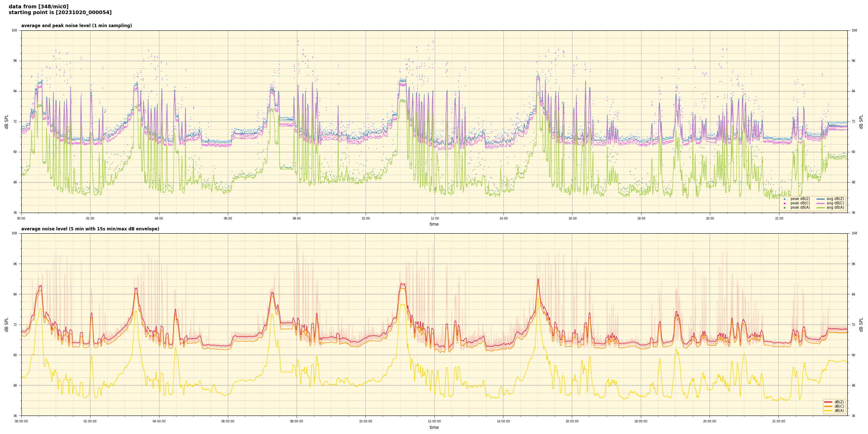Click the top chart title about 1 min sampling

pos(76,26)
